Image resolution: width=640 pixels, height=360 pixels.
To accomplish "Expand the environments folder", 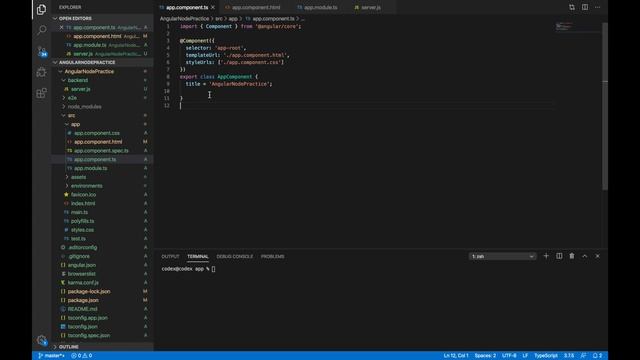I will pyautogui.click(x=67, y=186).
